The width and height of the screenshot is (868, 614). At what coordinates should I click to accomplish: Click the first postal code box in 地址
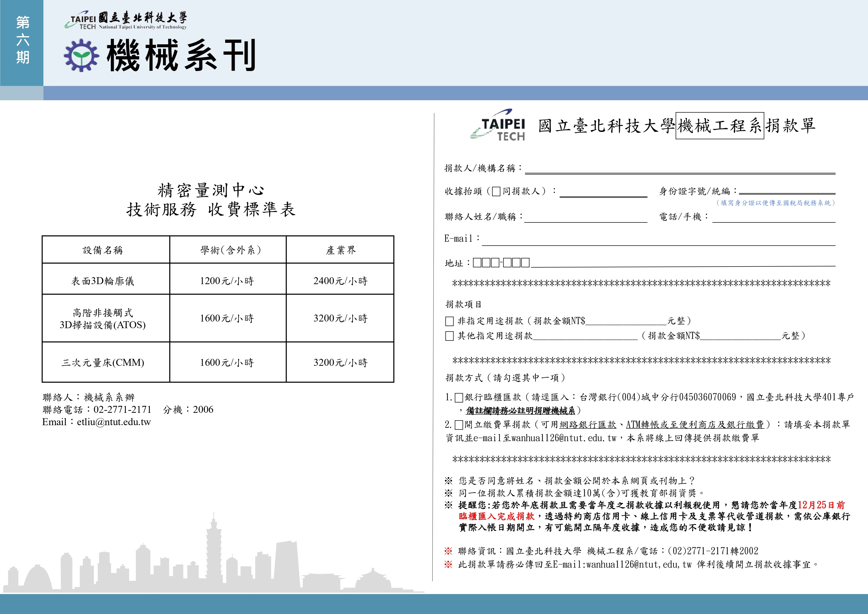[x=477, y=262]
